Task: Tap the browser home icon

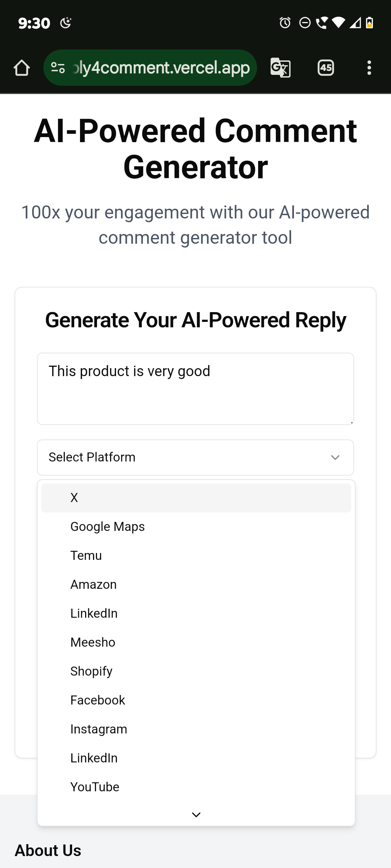Action: (x=22, y=68)
